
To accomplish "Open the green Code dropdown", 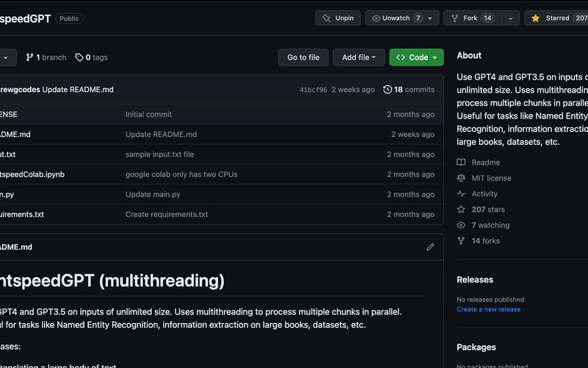I will [x=417, y=57].
